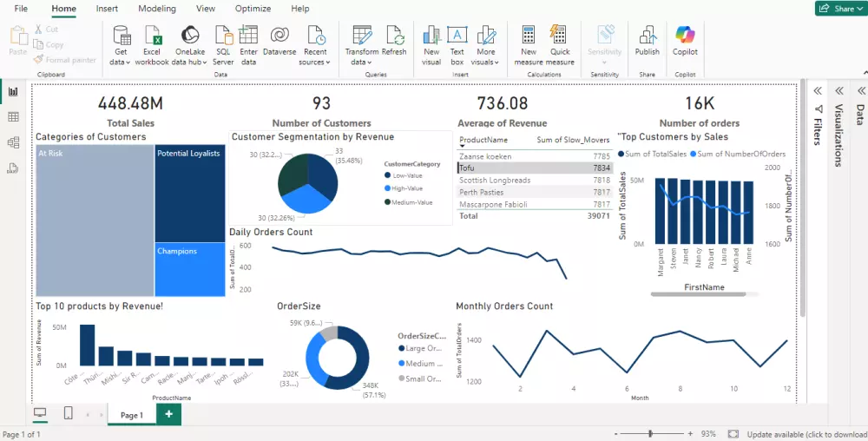
Task: Click Low-Value legend item
Action: (x=403, y=175)
